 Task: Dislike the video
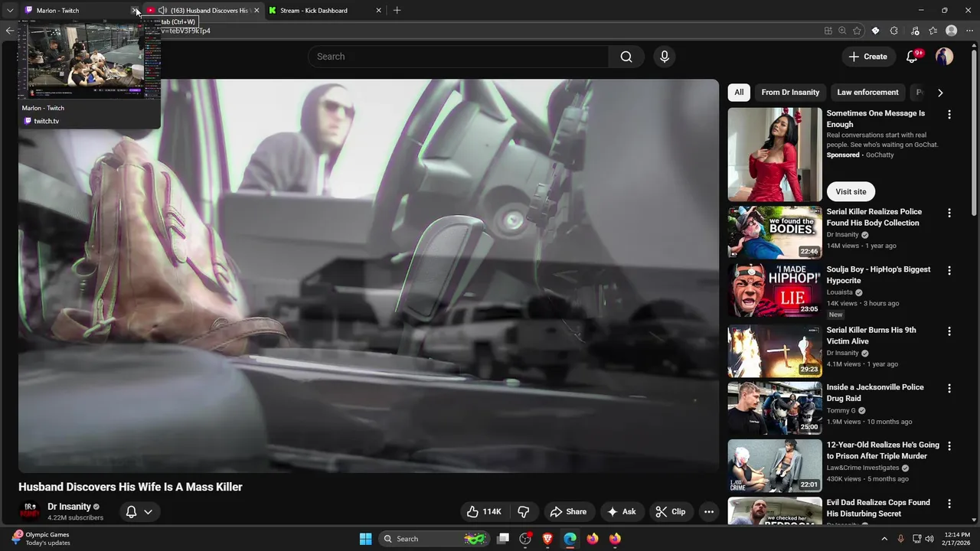coord(524,512)
